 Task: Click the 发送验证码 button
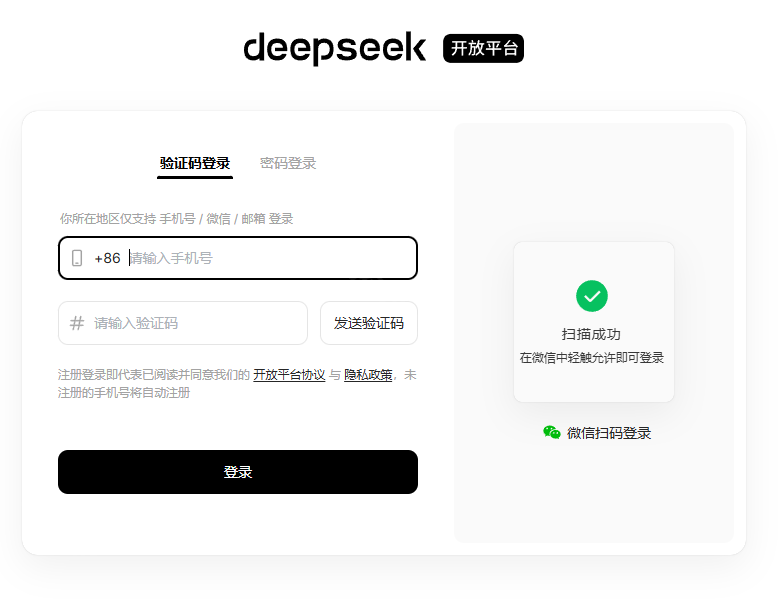pyautogui.click(x=369, y=323)
